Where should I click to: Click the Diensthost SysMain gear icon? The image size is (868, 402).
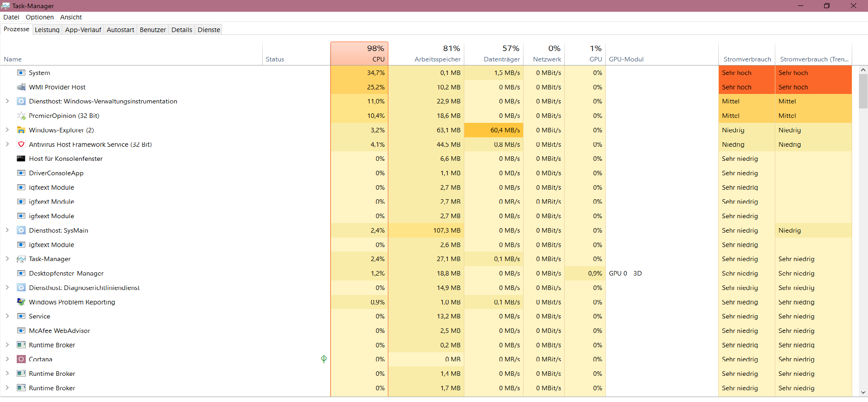pos(21,230)
